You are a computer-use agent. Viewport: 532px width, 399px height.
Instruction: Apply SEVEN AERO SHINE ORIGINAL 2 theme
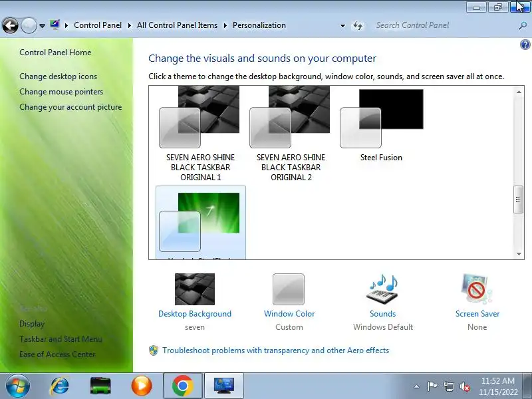click(291, 134)
